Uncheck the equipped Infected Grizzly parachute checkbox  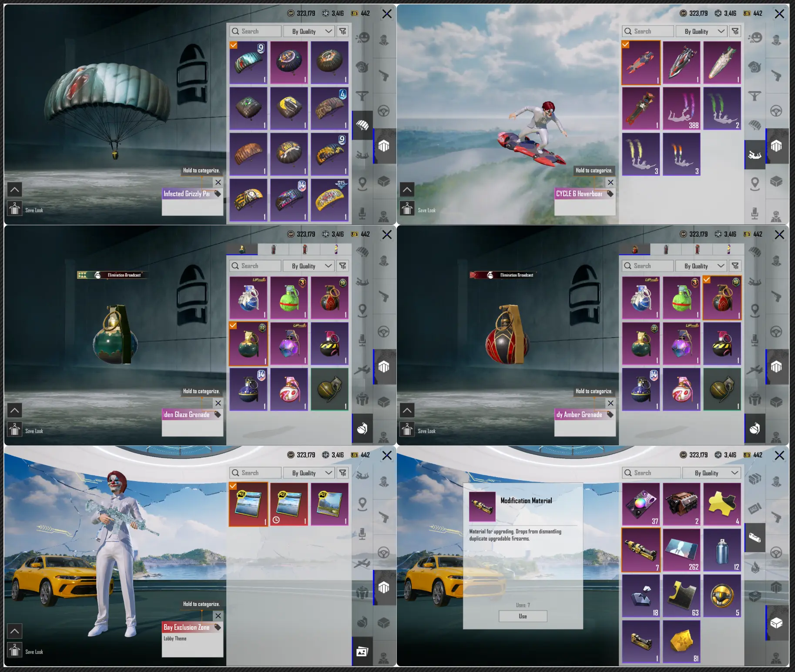pyautogui.click(x=234, y=45)
